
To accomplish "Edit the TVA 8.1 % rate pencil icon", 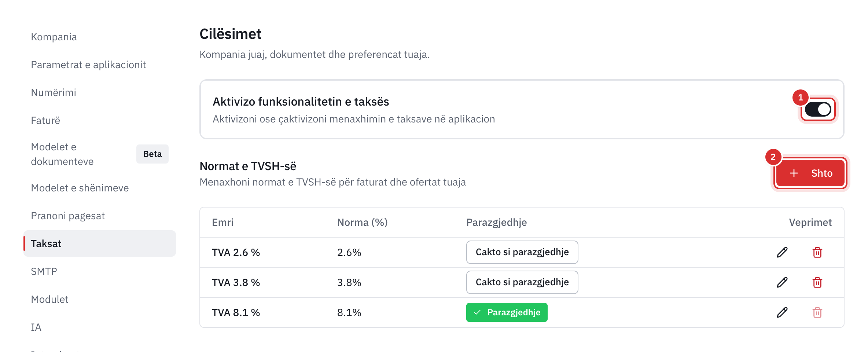I will pyautogui.click(x=782, y=312).
